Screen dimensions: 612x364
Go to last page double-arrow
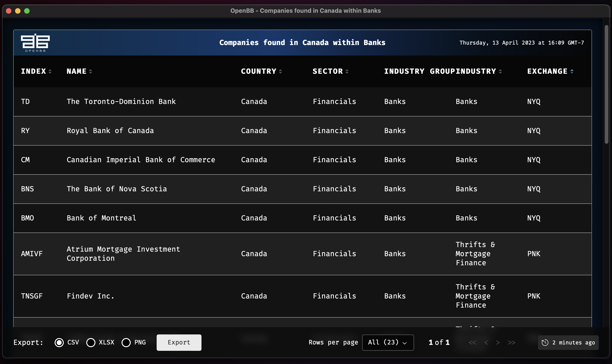point(511,342)
